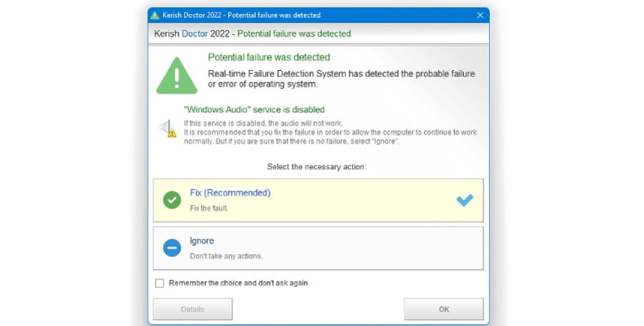Click "Don't take any actions." description
Viewport: 644px width, 326px height.
click(227, 256)
